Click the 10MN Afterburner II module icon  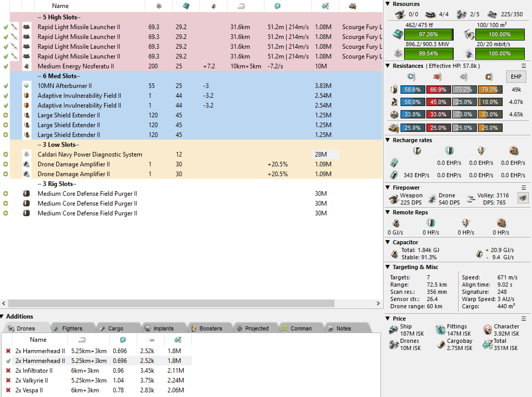(27, 86)
